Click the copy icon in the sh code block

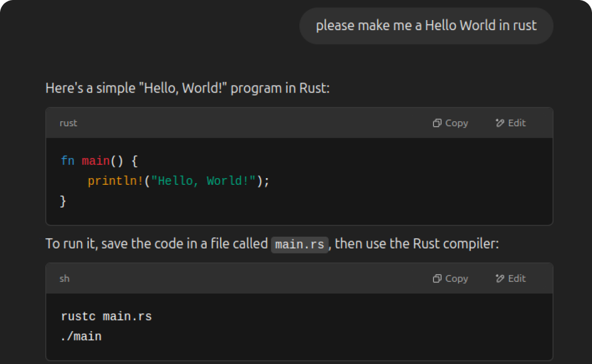(x=437, y=279)
